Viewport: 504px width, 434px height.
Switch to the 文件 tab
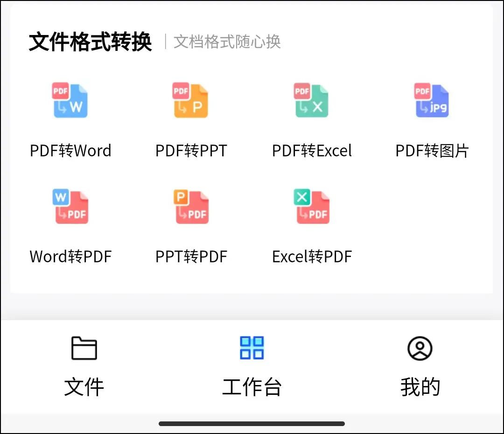[x=85, y=369]
